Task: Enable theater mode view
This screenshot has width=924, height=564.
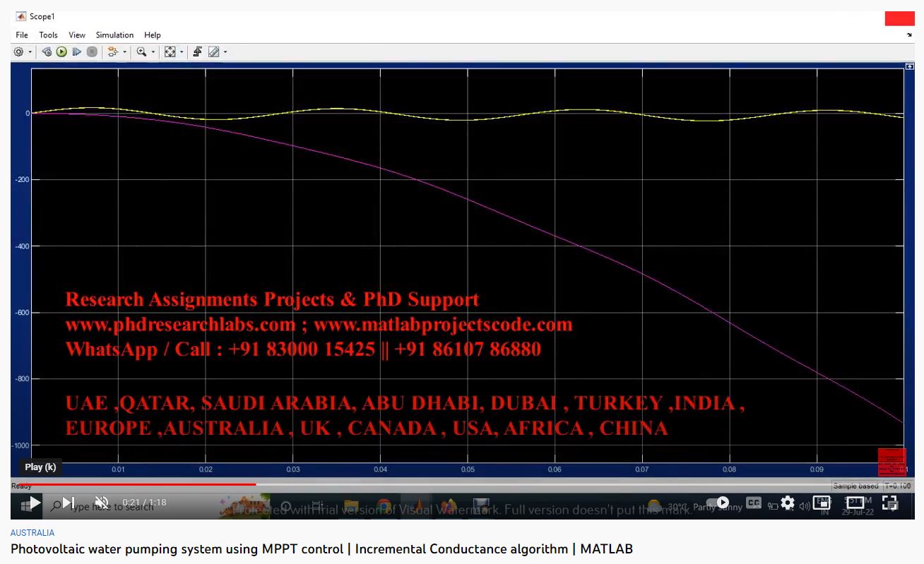Action: pyautogui.click(x=855, y=503)
